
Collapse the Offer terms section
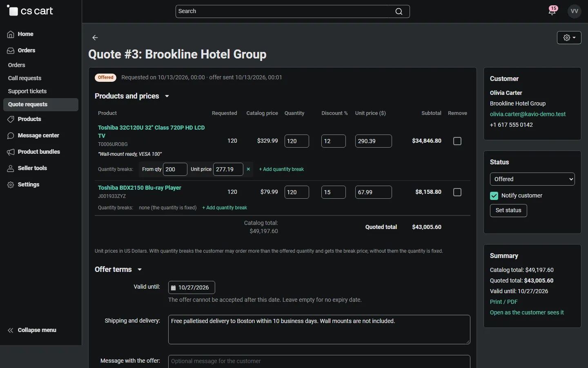tap(140, 270)
